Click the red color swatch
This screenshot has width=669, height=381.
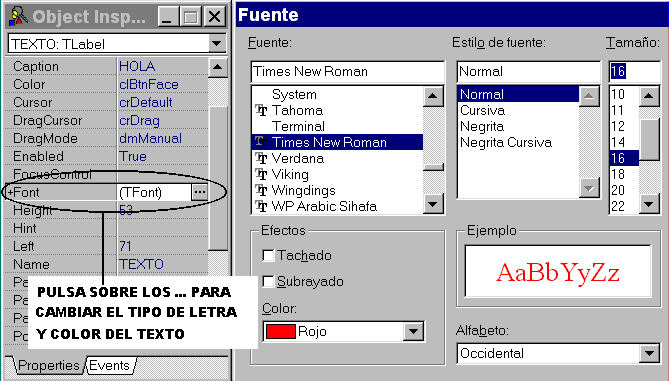pyautogui.click(x=280, y=332)
